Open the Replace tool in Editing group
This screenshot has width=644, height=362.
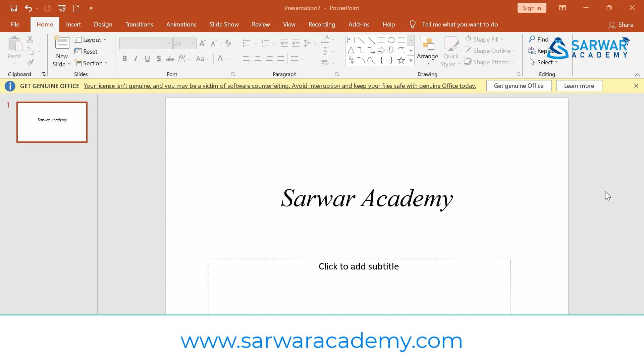pos(541,51)
